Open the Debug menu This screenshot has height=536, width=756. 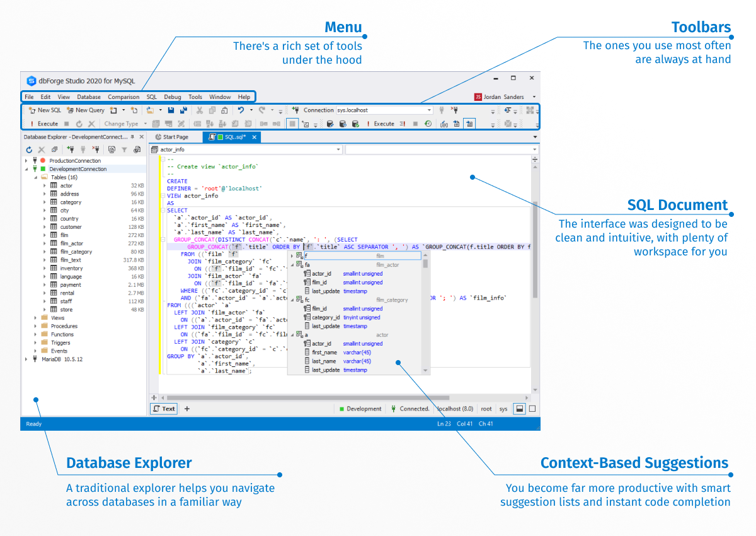pyautogui.click(x=173, y=97)
